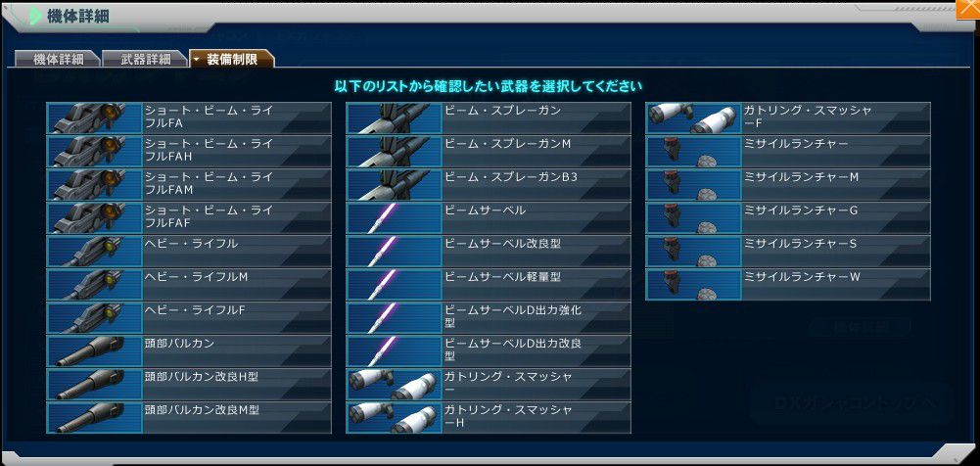Choose ショート・ビーム・ライフルFAH from the list
The height and width of the screenshot is (466, 980).
pyautogui.click(x=189, y=151)
